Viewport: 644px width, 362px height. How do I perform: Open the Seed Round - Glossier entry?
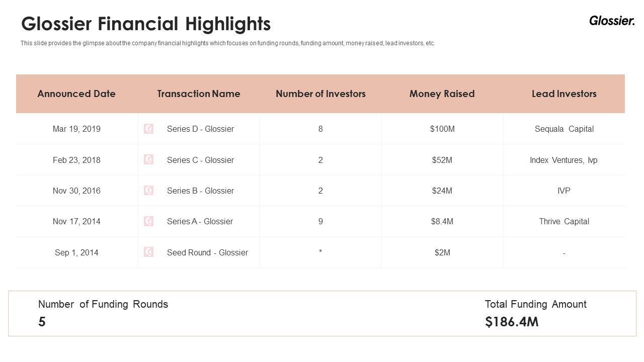point(207,252)
